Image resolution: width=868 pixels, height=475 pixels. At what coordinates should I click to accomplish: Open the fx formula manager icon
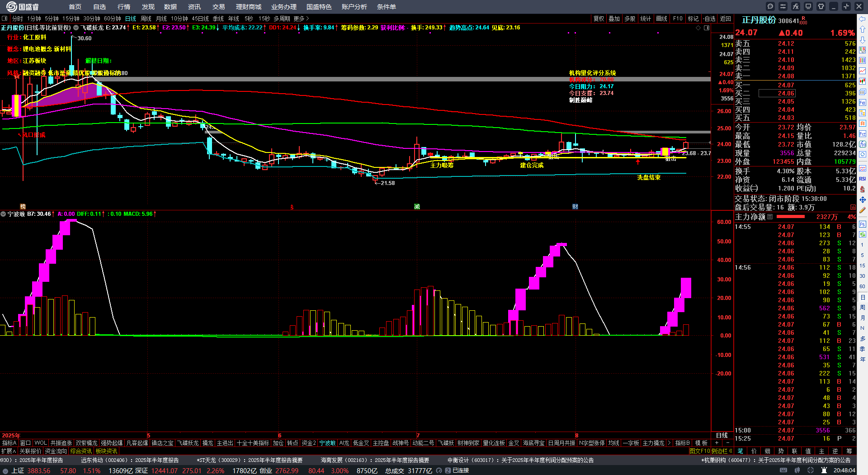pyautogui.click(x=796, y=6)
